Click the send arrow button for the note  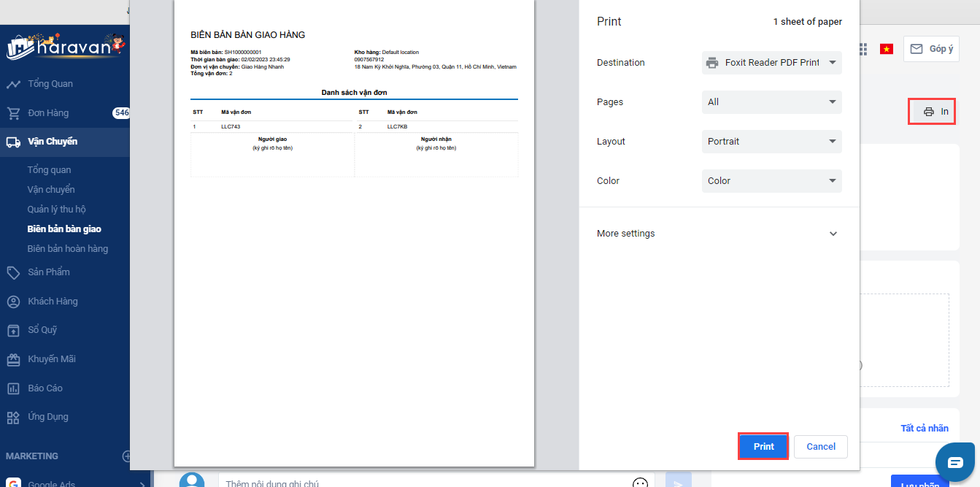click(x=678, y=482)
